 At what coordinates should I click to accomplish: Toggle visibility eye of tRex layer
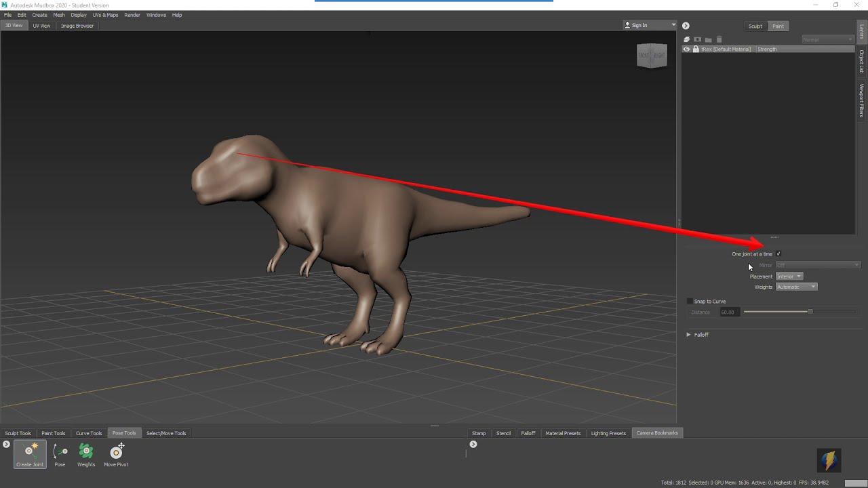pos(687,49)
